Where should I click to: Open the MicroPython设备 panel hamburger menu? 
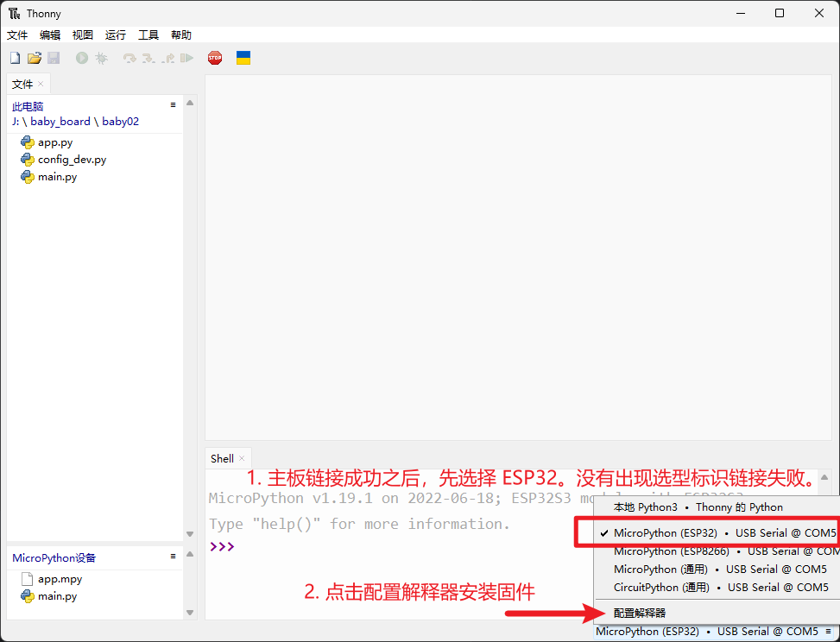(173, 557)
